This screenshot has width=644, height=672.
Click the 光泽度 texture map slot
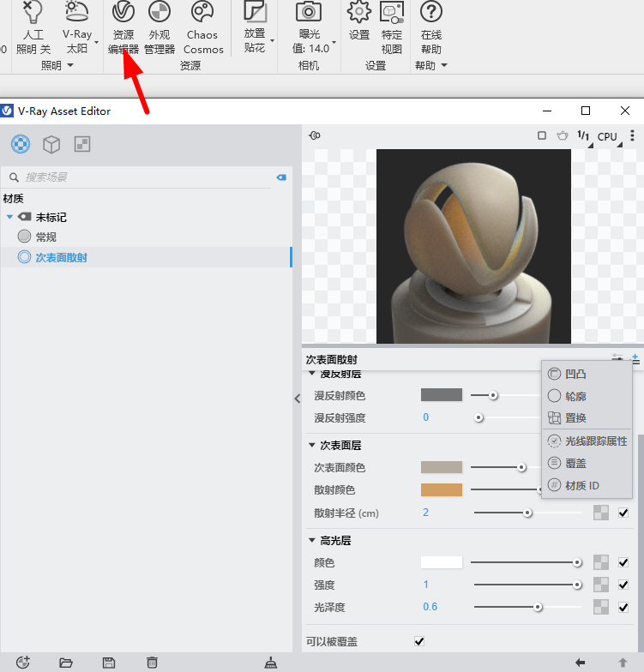601,607
